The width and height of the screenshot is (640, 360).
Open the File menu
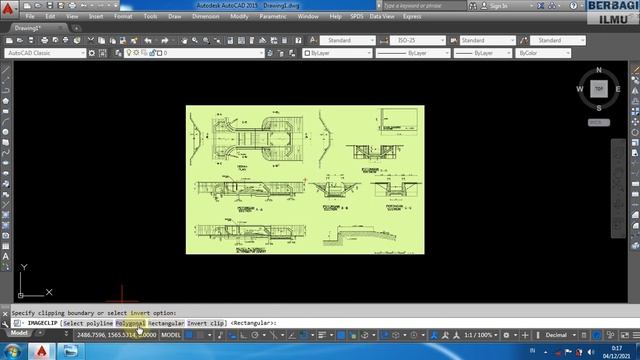point(30,17)
